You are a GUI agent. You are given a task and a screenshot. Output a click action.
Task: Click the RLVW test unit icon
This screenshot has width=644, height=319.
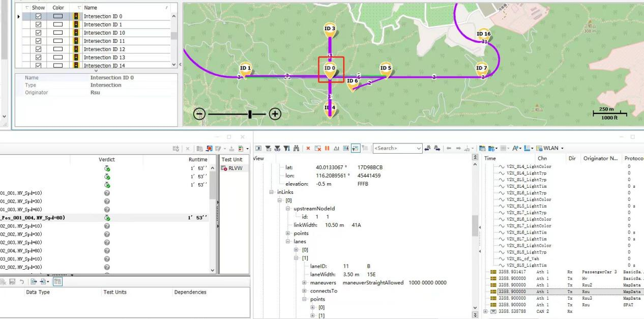tap(225, 168)
